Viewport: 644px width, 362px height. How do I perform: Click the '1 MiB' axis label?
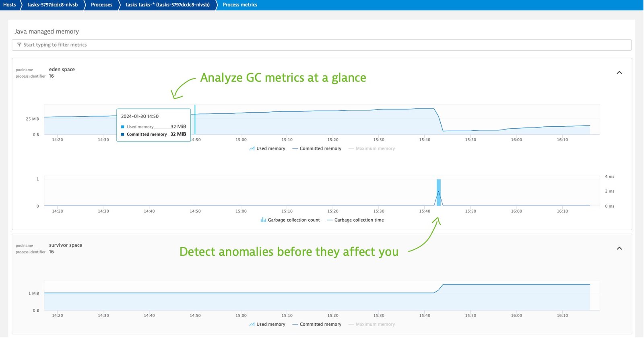pos(34,294)
